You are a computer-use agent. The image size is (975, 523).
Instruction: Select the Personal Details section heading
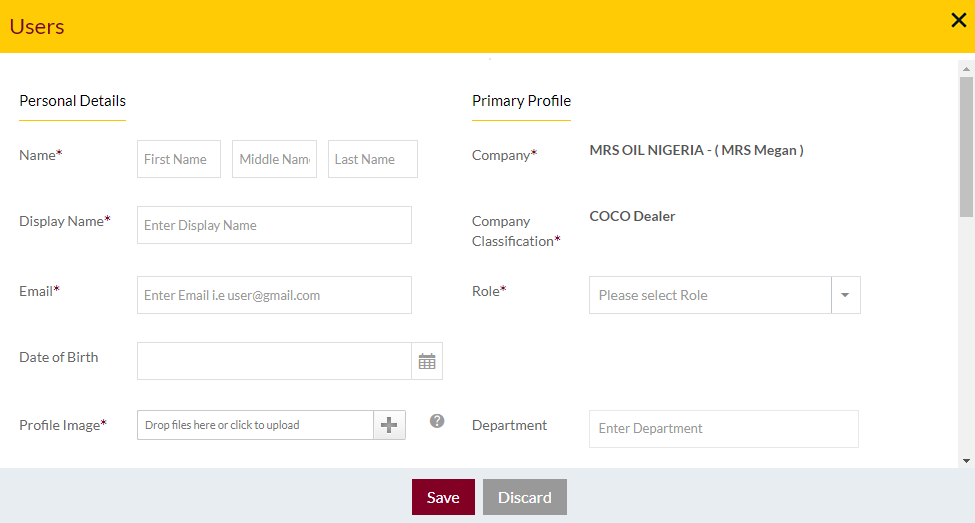coord(73,101)
